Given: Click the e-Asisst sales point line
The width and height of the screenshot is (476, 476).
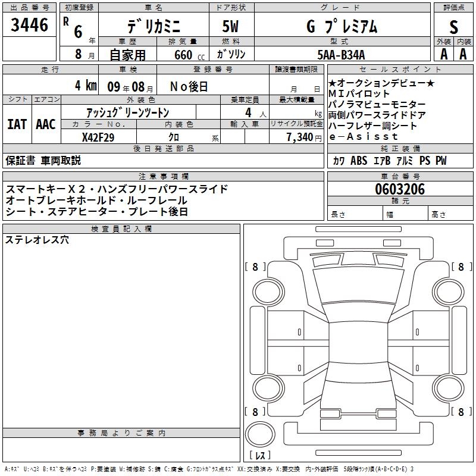Looking at the screenshot, I should (364, 137).
